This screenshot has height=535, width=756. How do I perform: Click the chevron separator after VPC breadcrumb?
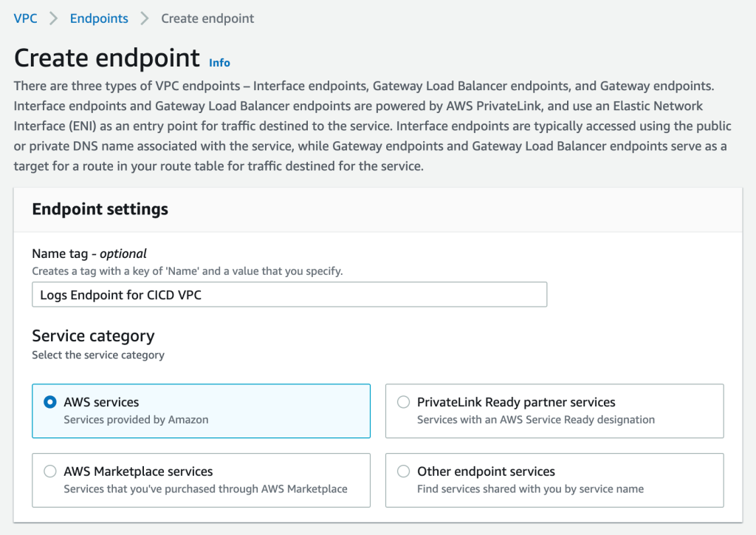(x=53, y=18)
